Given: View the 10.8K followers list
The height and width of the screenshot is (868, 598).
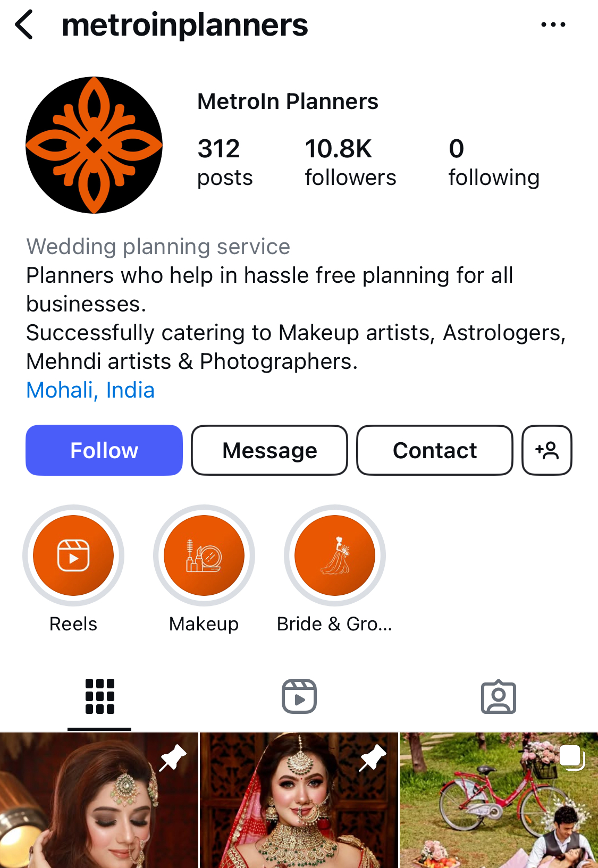Looking at the screenshot, I should [x=350, y=162].
